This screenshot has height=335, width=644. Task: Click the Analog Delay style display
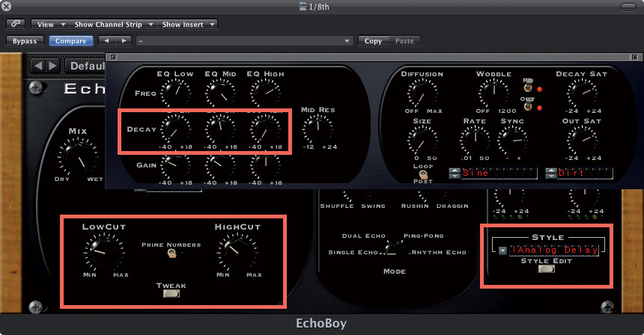coord(554,250)
